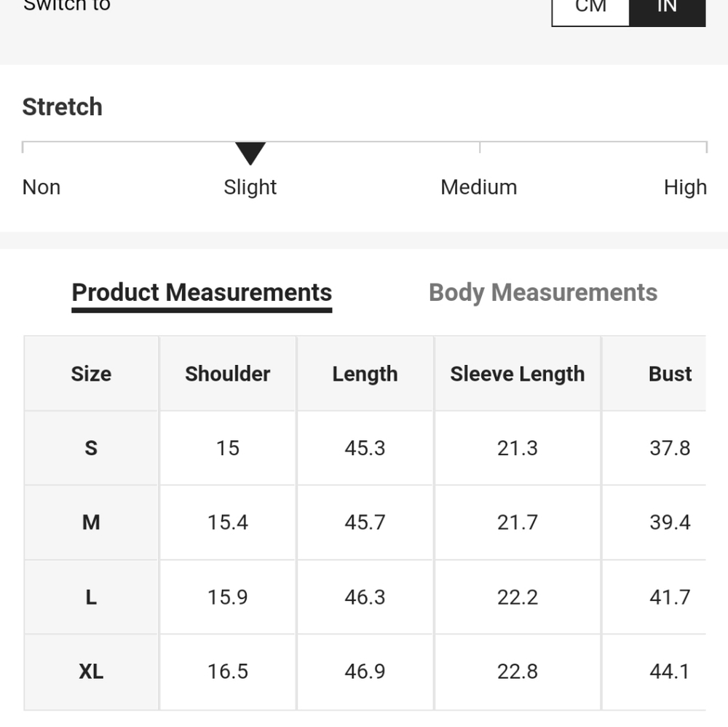
Task: Click the XL bust value 44.1
Action: (670, 672)
